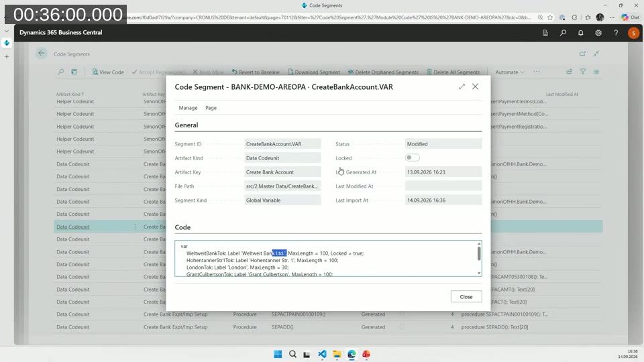Viewport: 644px width, 362px height.
Task: Click the Close button in dialog
Action: click(x=466, y=297)
